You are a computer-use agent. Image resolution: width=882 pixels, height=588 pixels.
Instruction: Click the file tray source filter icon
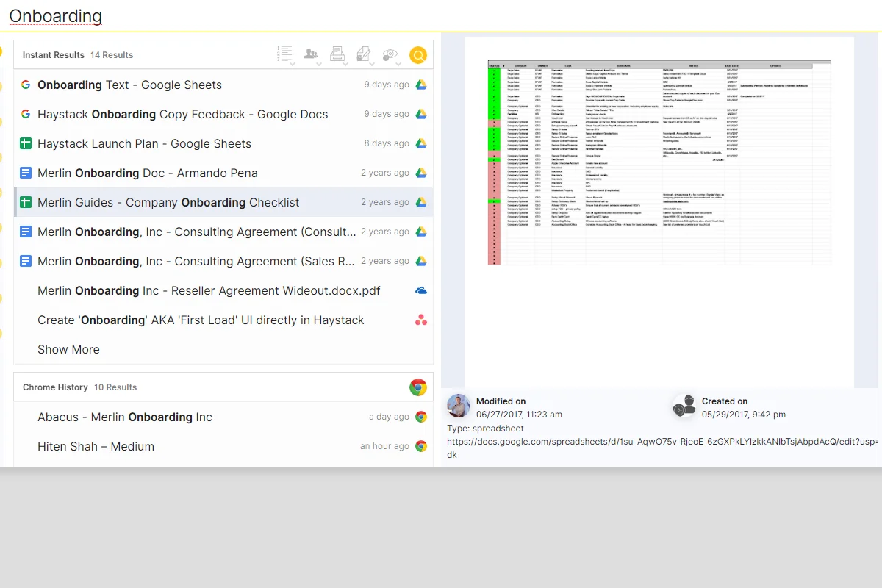337,54
